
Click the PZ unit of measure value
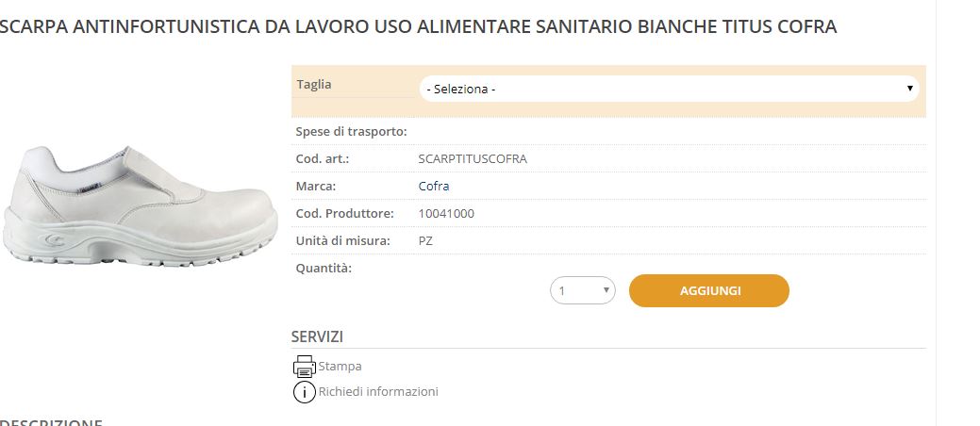(426, 240)
